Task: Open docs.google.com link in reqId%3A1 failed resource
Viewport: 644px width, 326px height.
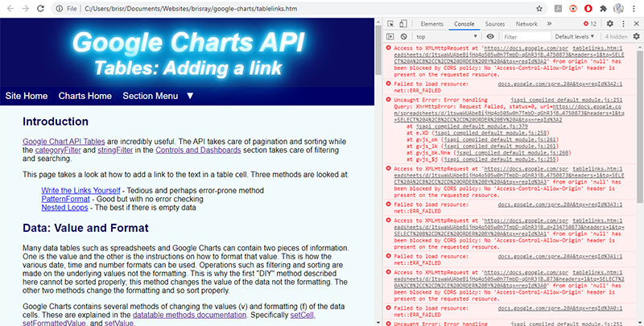Action: coord(559,256)
